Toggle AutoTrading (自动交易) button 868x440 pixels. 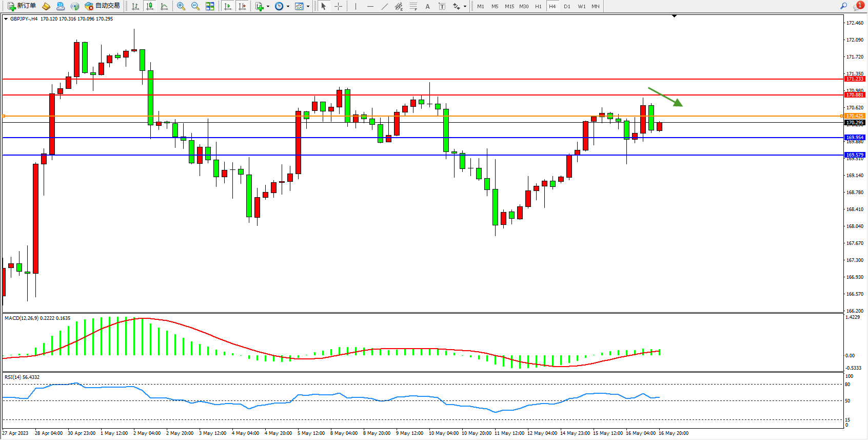coord(102,6)
